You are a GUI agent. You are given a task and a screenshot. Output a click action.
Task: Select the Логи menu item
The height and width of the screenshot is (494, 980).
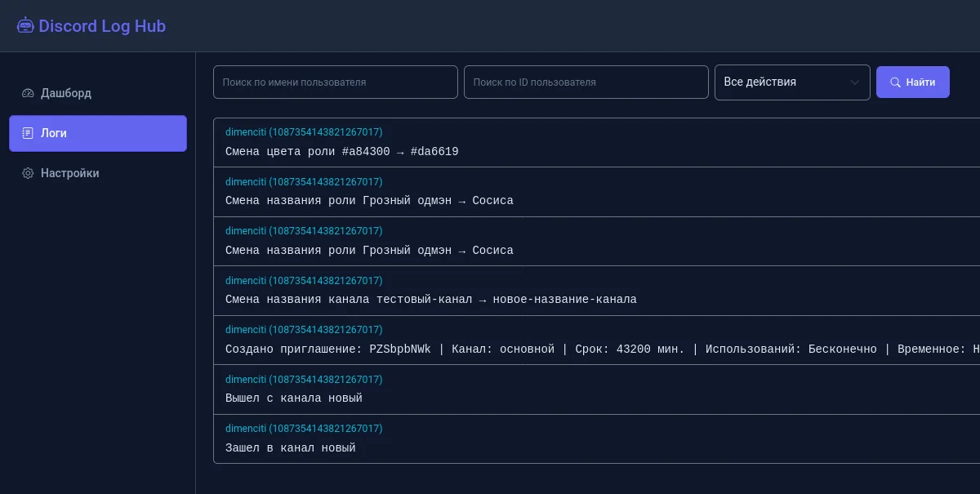coord(98,133)
